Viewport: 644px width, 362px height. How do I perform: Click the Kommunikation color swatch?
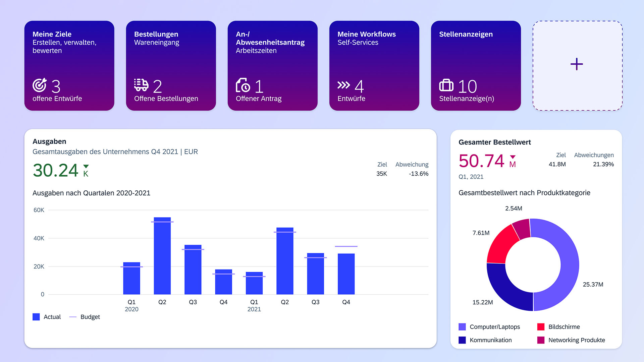tap(462, 340)
